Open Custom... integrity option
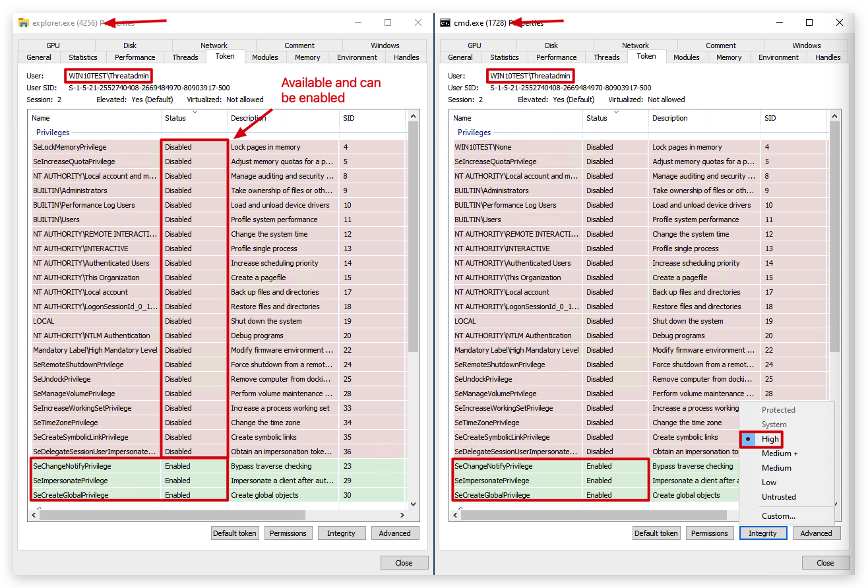Viewport: 868px width, 588px height. 778,516
